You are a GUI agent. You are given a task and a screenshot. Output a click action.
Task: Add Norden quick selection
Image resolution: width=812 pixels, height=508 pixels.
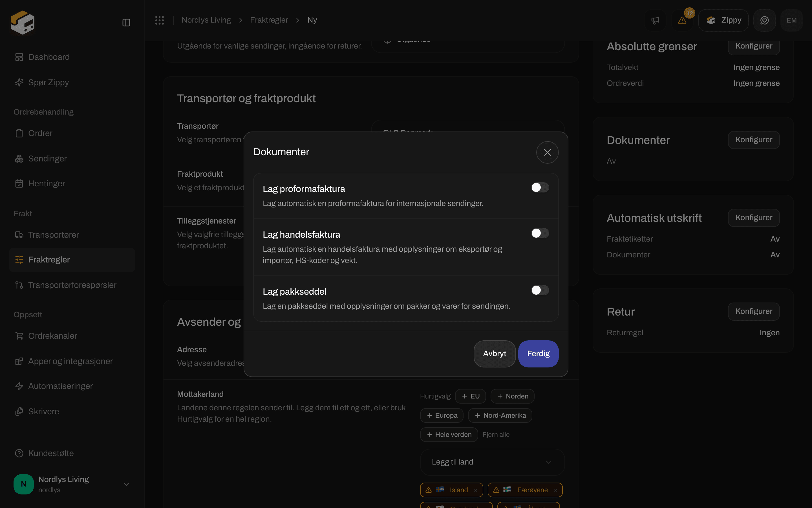click(512, 397)
